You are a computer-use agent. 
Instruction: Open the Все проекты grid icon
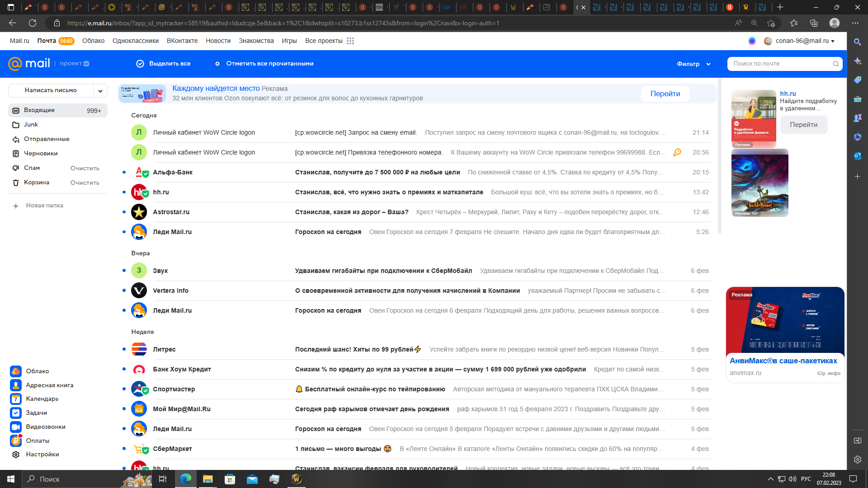[x=350, y=41]
